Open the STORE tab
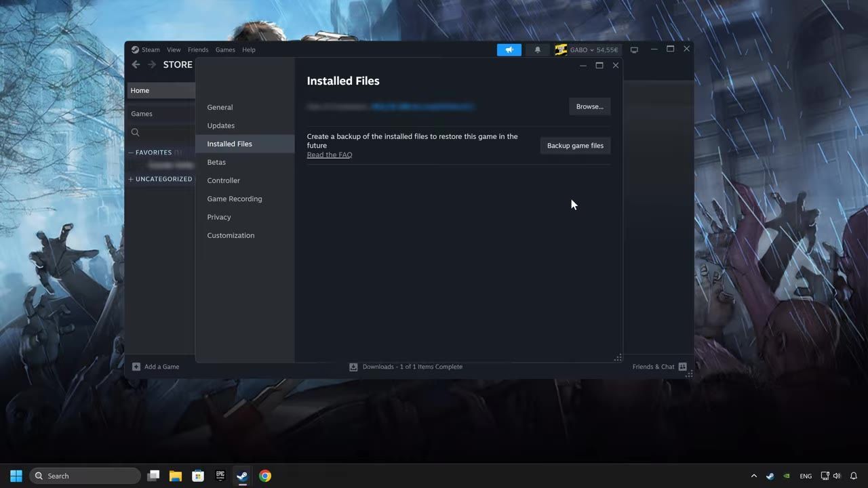868x488 pixels. click(x=178, y=64)
